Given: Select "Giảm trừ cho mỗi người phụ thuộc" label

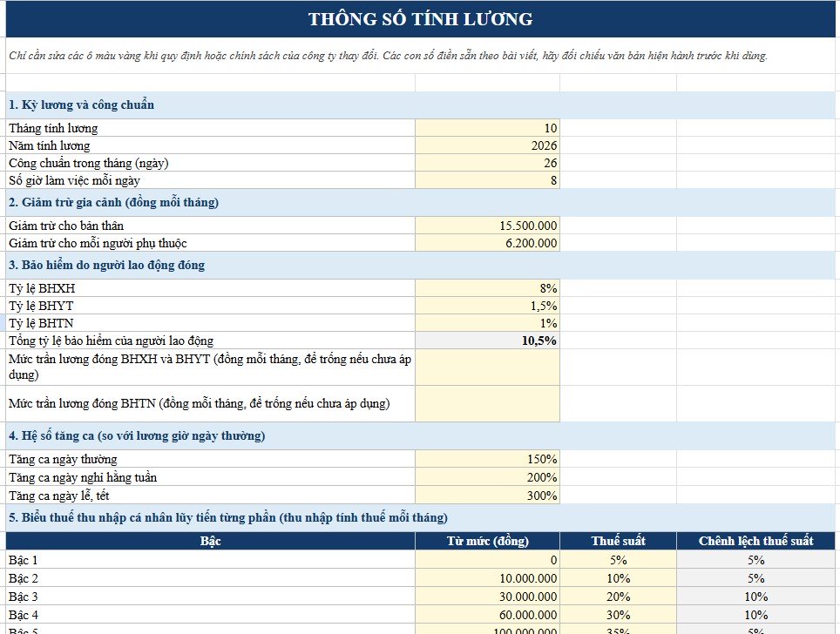Looking at the screenshot, I should click(x=211, y=243).
